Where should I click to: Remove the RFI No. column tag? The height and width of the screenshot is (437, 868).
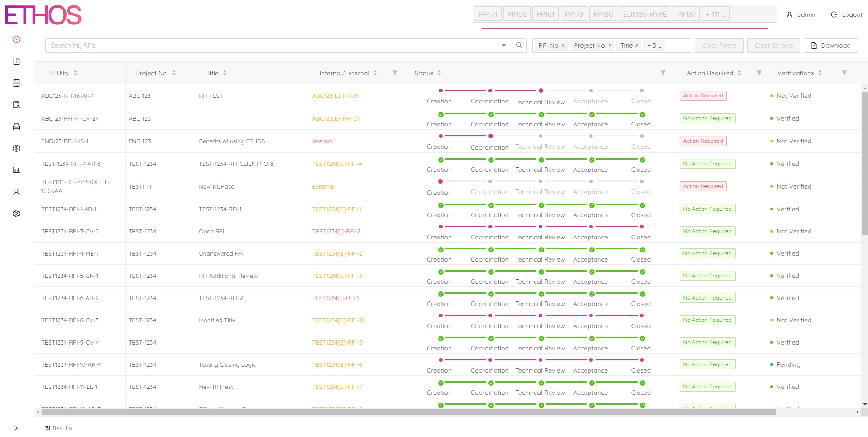tap(563, 45)
